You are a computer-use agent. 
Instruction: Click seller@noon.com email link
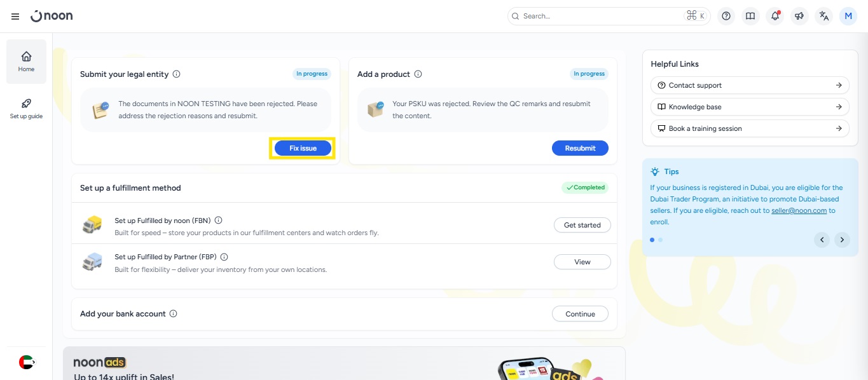799,211
